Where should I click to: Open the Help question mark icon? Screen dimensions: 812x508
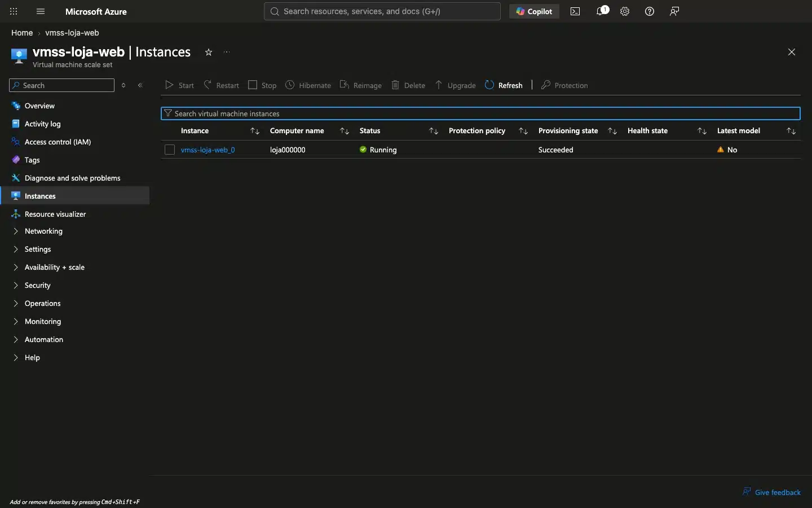(x=650, y=11)
